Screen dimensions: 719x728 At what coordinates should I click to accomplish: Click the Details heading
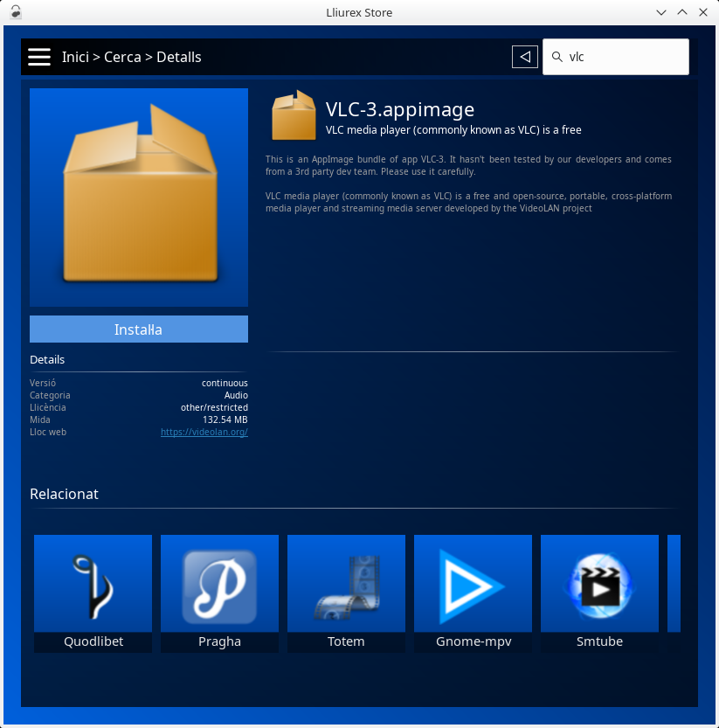47,360
